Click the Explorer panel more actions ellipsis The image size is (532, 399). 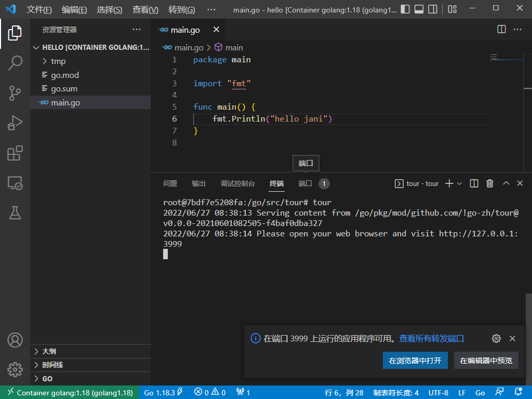point(137,30)
